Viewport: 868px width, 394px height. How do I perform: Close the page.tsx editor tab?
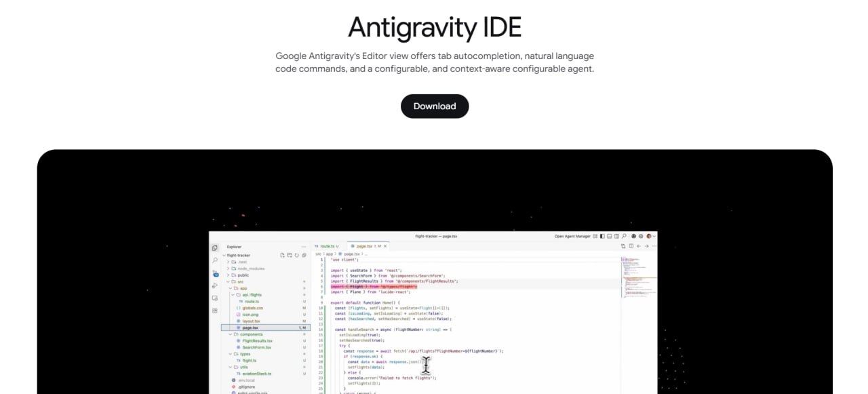click(x=385, y=246)
